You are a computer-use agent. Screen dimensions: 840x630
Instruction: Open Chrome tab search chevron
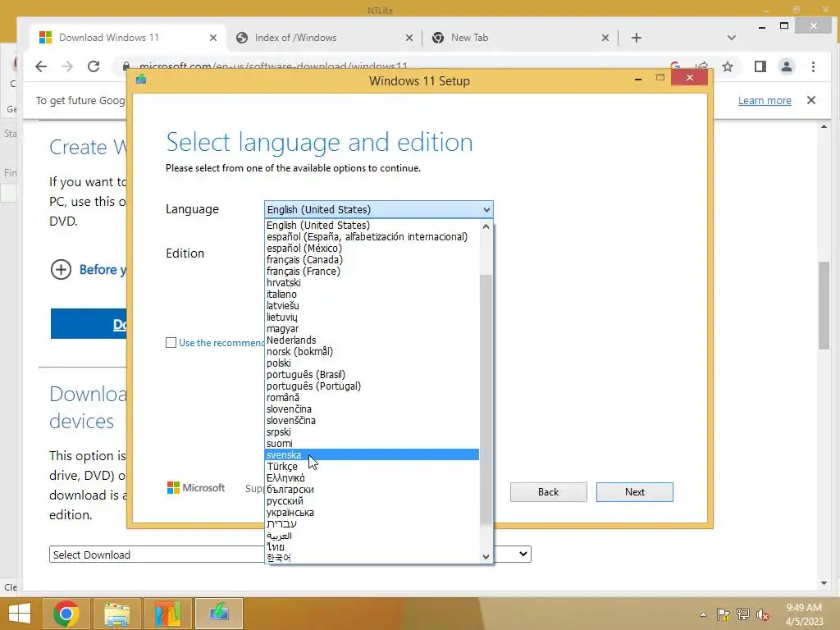[x=732, y=38]
